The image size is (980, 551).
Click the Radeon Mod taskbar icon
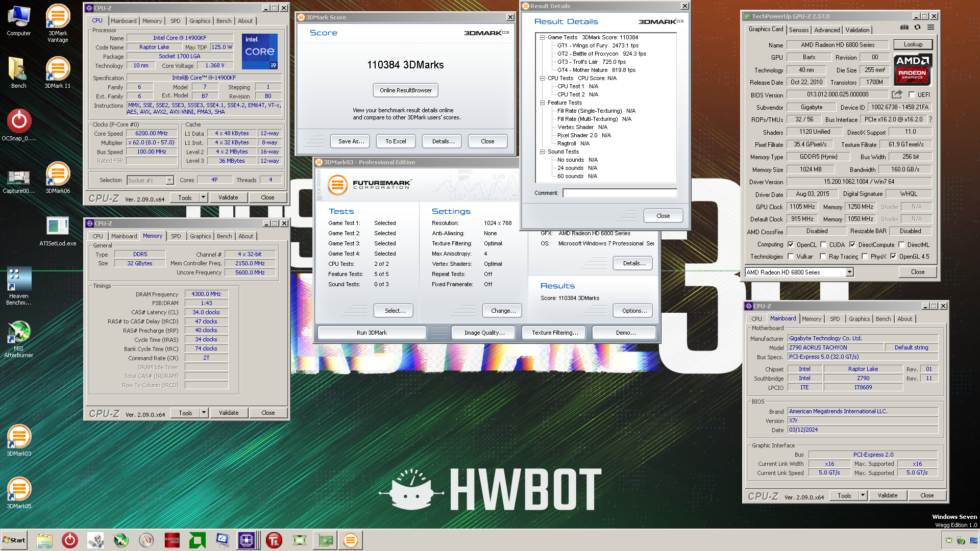point(172,540)
